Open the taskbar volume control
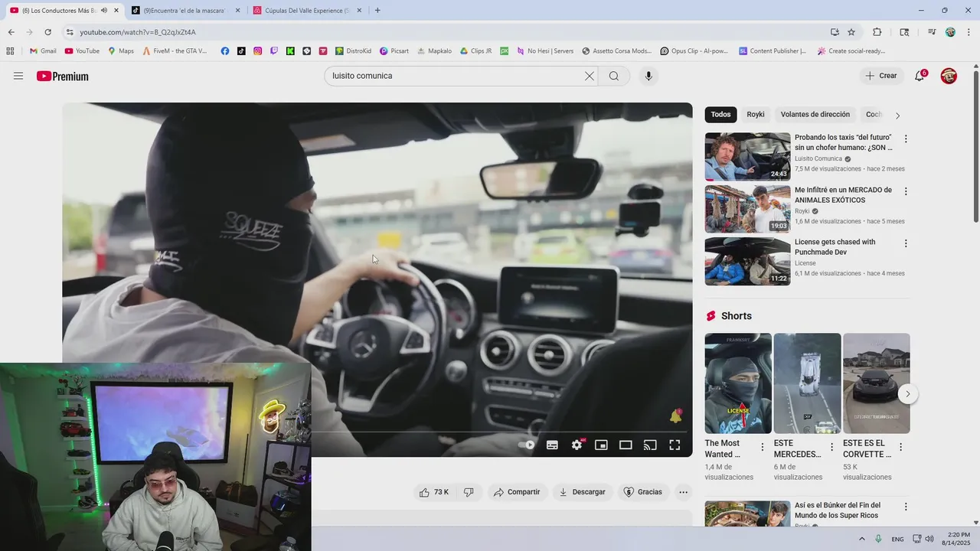 tap(929, 539)
